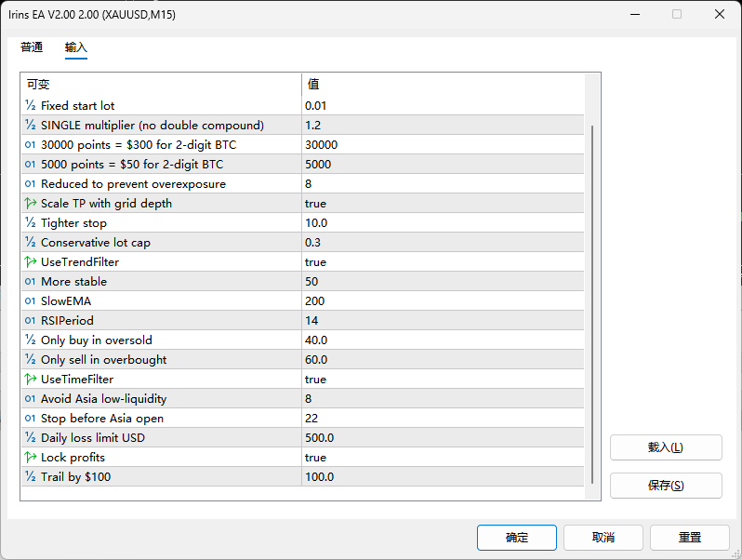Click the icon beside Only buy in oversold

pos(31,340)
